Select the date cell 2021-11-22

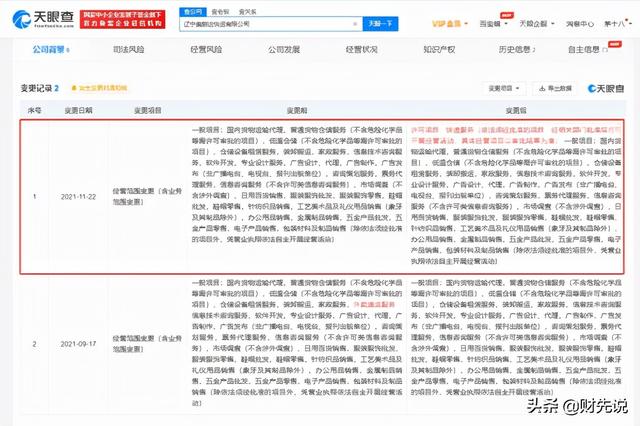pyautogui.click(x=78, y=197)
